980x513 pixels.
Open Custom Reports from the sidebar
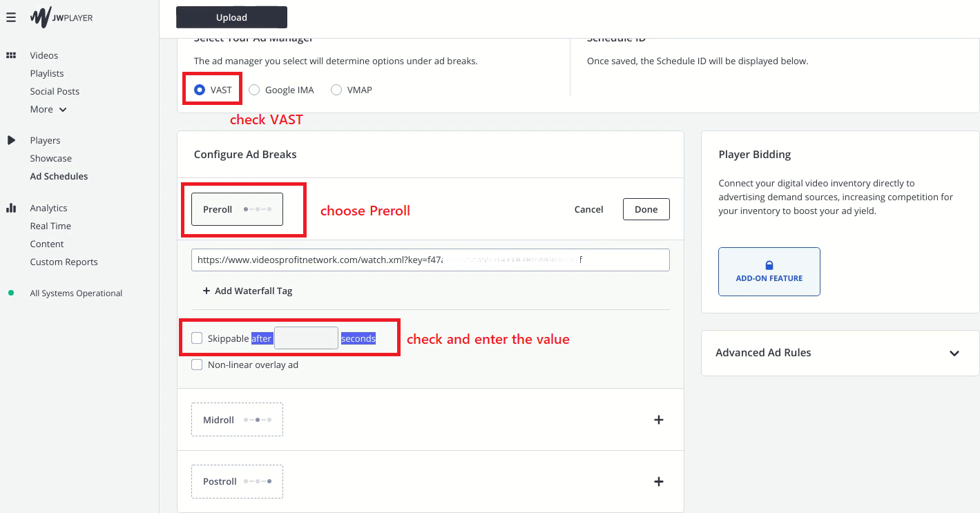[64, 262]
